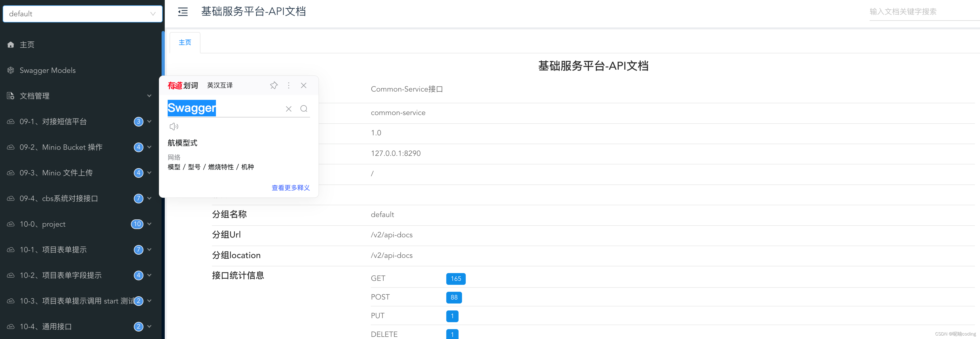This screenshot has width=980, height=339.
Task: Click cloud icon of 10-2、项目表单字段提示
Action: 11,275
